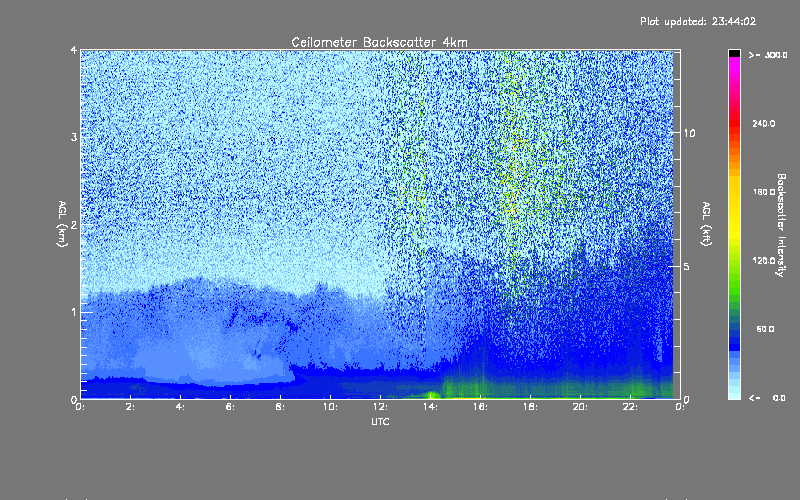This screenshot has height=500, width=800.
Task: Select the 'Ceilometer Backscatter 4km' plot title
Action: pyautogui.click(x=379, y=42)
